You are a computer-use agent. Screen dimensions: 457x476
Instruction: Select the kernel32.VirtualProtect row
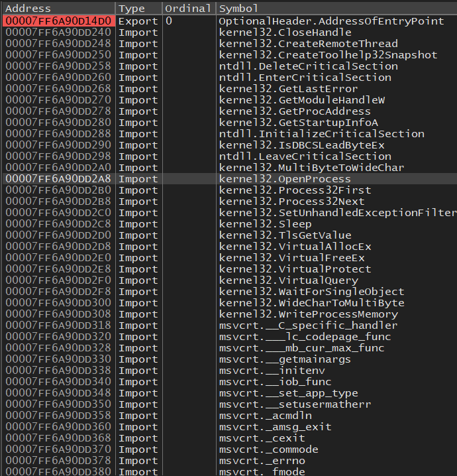(x=295, y=269)
